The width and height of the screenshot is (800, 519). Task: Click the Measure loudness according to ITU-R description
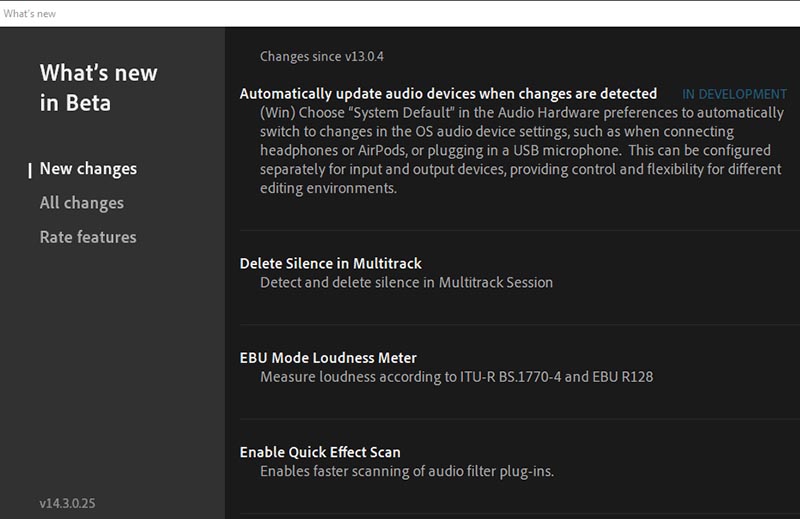coord(456,377)
